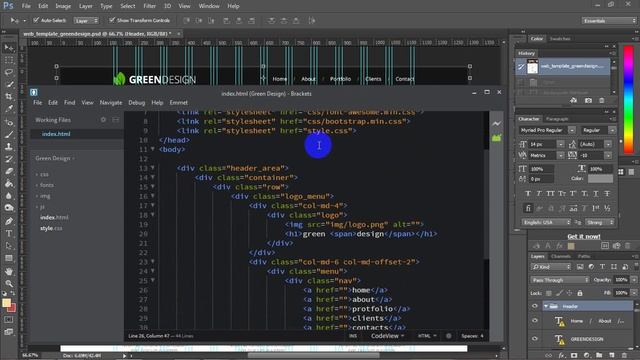Click the Working Files gear icon
640x360 pixels.
pos(103,120)
